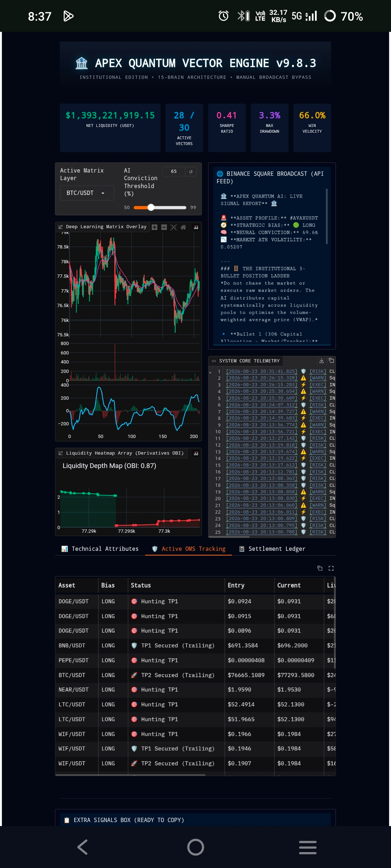391x868 pixels.
Task: Click [RISK] tag on telemetry line 1
Action: [318, 371]
